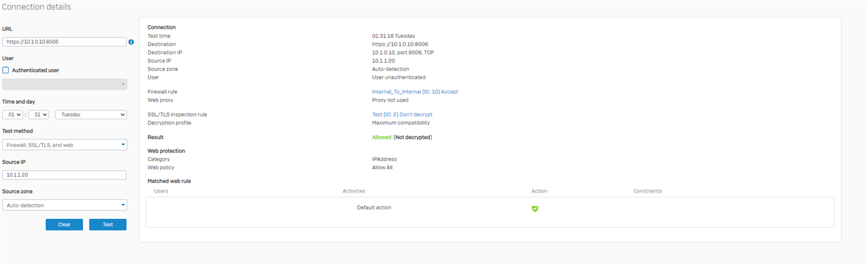
Task: Click the Matched web rule heading
Action: click(169, 181)
